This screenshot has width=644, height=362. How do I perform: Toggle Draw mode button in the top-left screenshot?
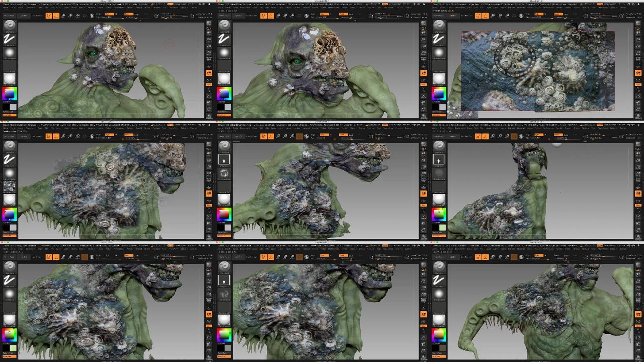pyautogui.click(x=56, y=16)
